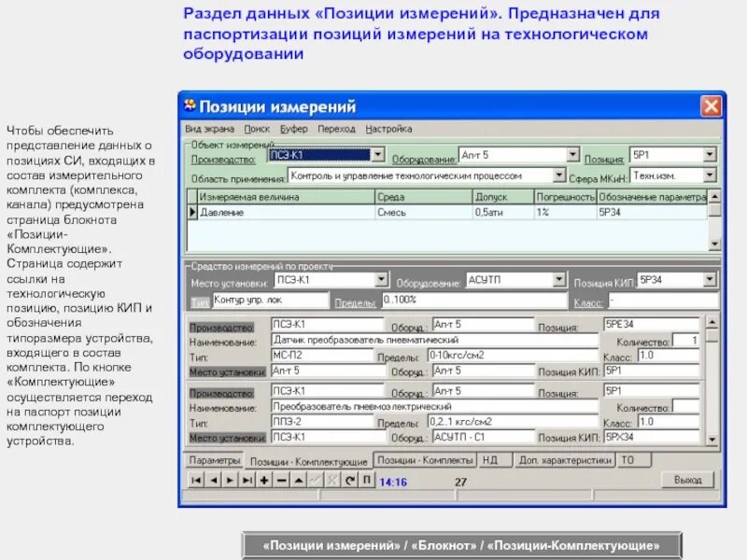Image resolution: width=747 pixels, height=560 pixels.
Task: Go to the first record in navigator
Action: click(x=196, y=480)
